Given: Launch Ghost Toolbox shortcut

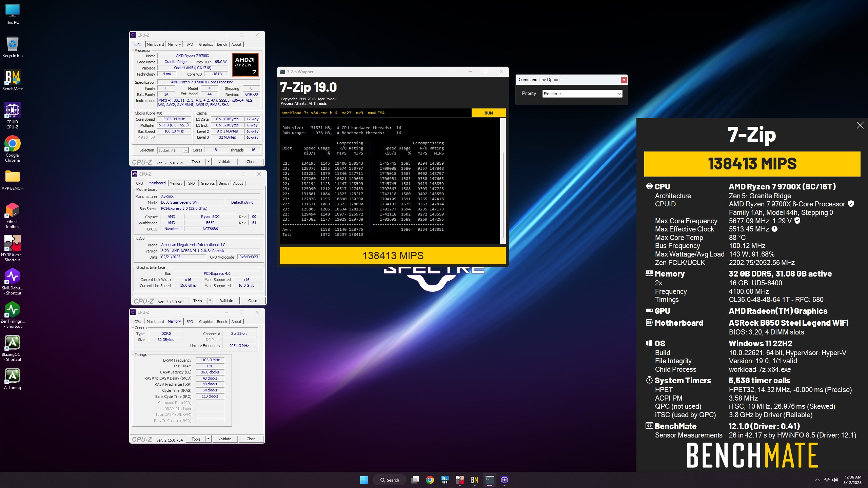Looking at the screenshot, I should 13,216.
